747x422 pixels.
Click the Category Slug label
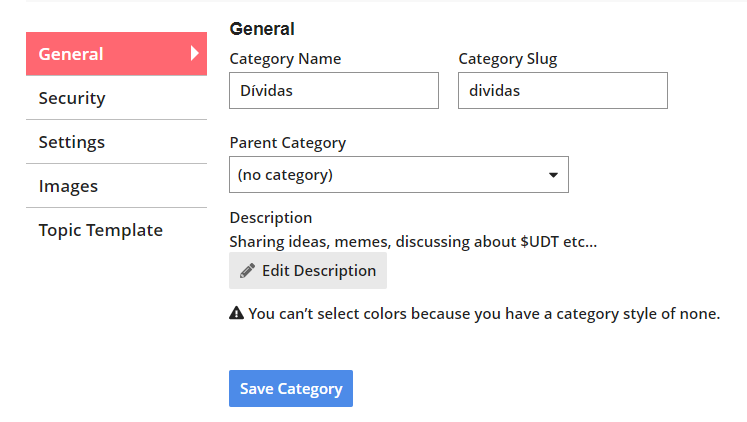coord(508,59)
